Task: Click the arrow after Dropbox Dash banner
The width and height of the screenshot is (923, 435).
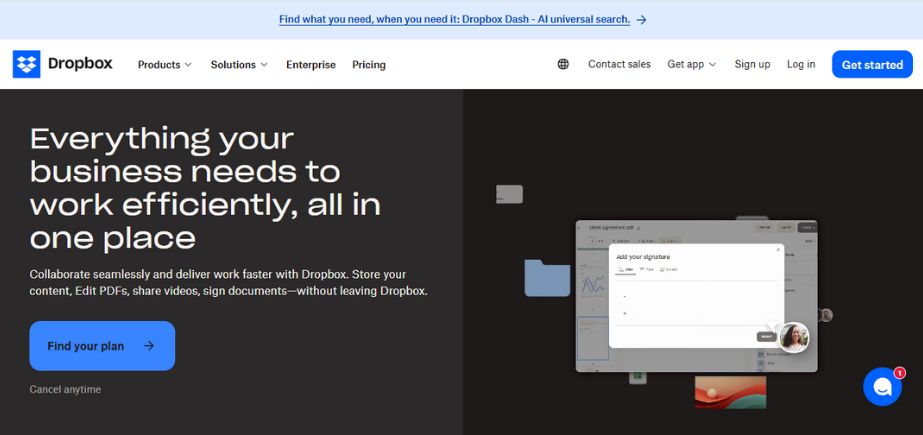Action: pos(642,19)
